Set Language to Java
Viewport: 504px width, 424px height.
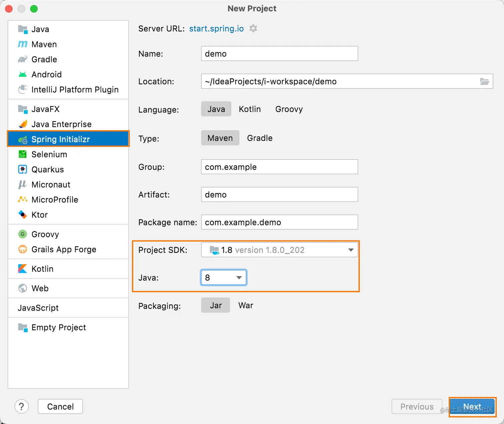point(216,109)
